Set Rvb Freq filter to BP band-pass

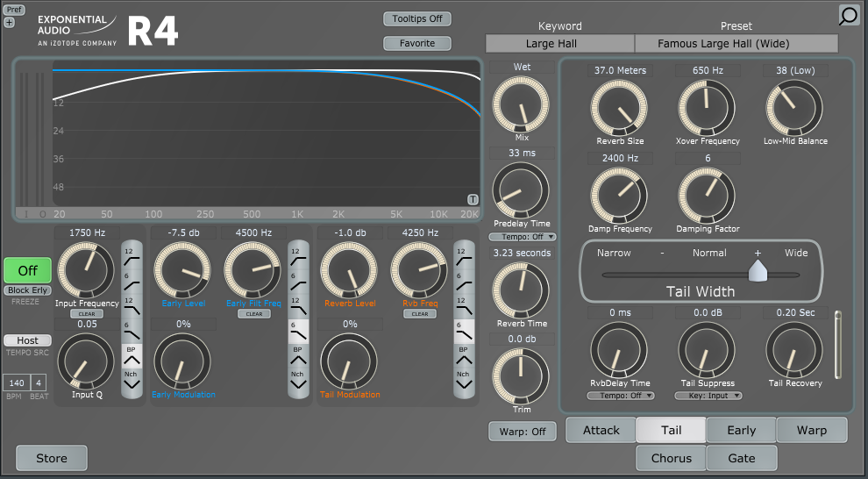coord(464,355)
